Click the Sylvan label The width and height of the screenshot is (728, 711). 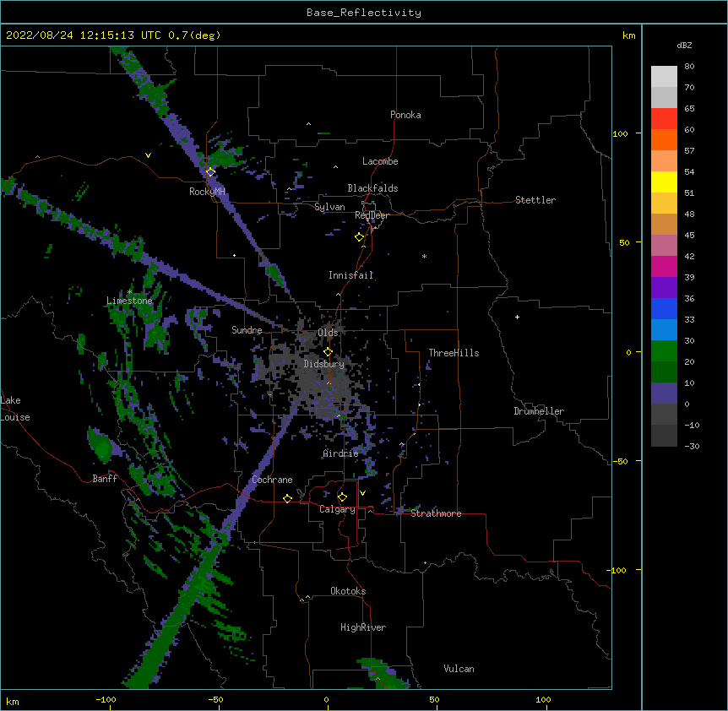click(329, 207)
